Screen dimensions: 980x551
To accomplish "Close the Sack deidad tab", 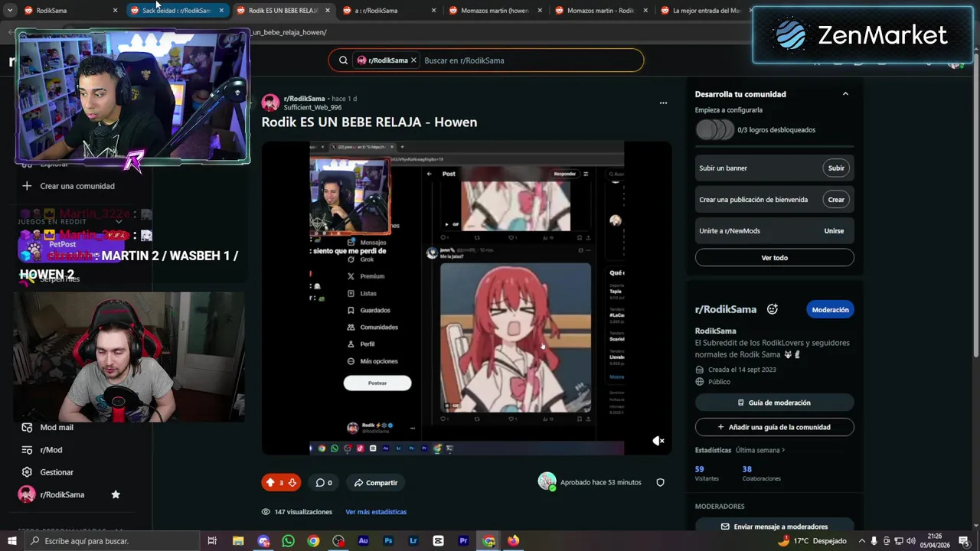I will tap(221, 11).
